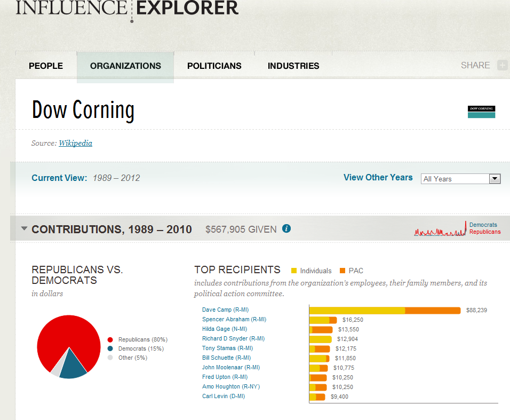Click the Influence Explorer site logo

click(127, 9)
